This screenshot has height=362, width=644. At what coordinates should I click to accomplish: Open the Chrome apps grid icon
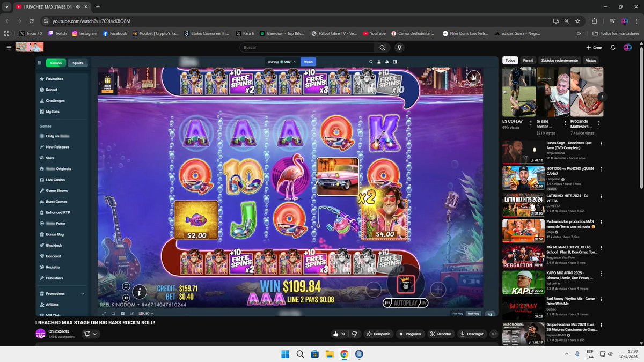click(6, 33)
